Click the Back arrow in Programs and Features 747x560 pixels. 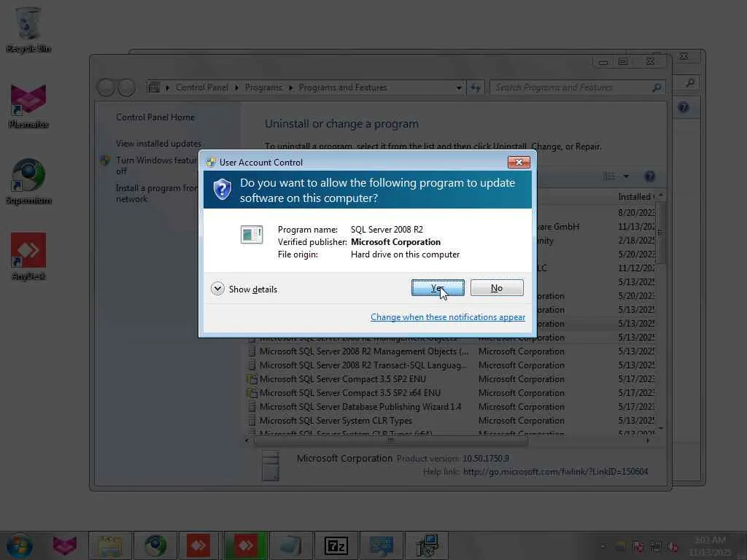pyautogui.click(x=106, y=87)
